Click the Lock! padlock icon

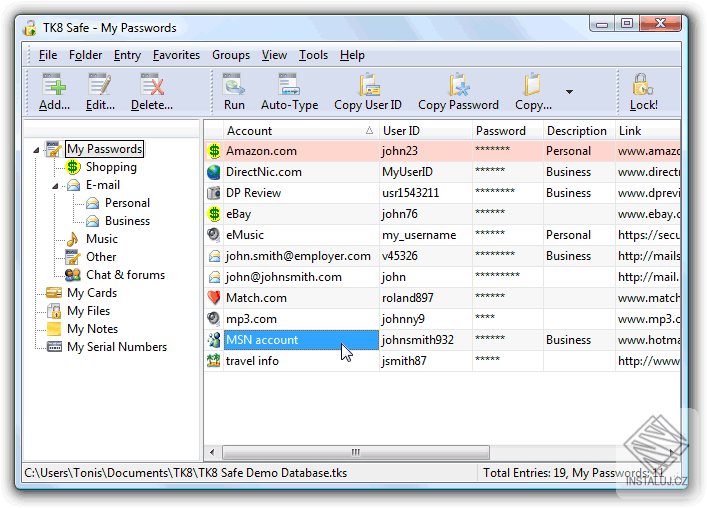643,84
